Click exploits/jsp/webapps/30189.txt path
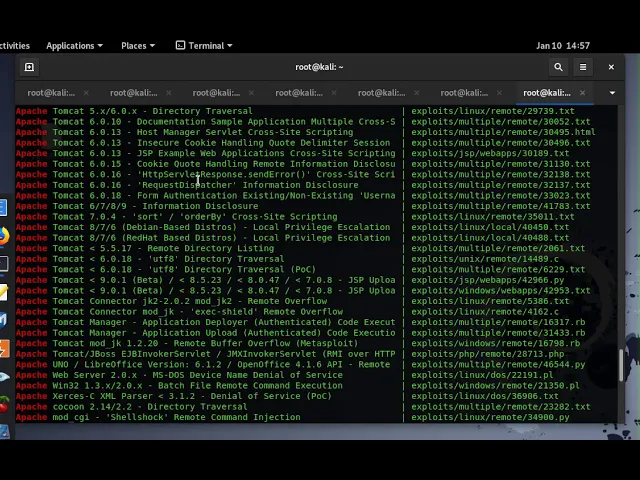Image resolution: width=640 pixels, height=480 pixels. click(490, 153)
